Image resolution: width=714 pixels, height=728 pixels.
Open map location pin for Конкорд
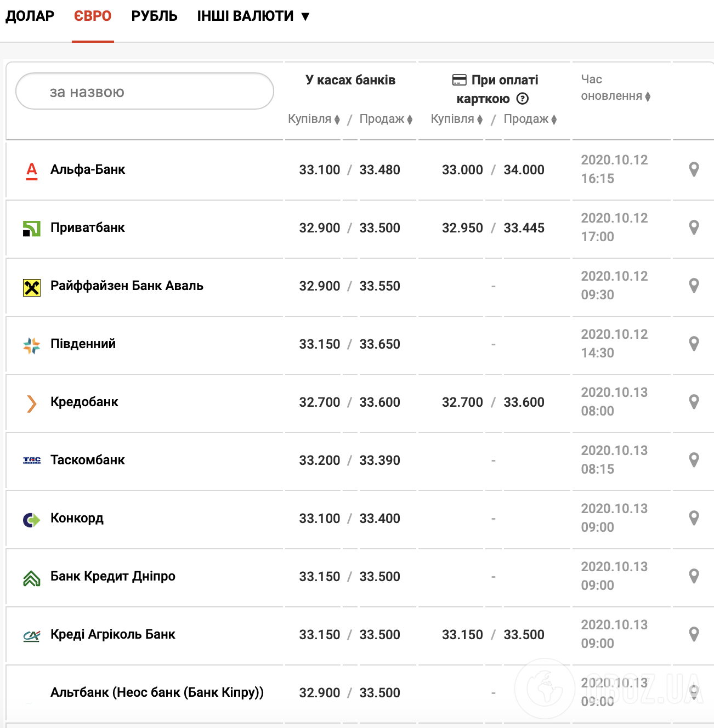pos(694,518)
